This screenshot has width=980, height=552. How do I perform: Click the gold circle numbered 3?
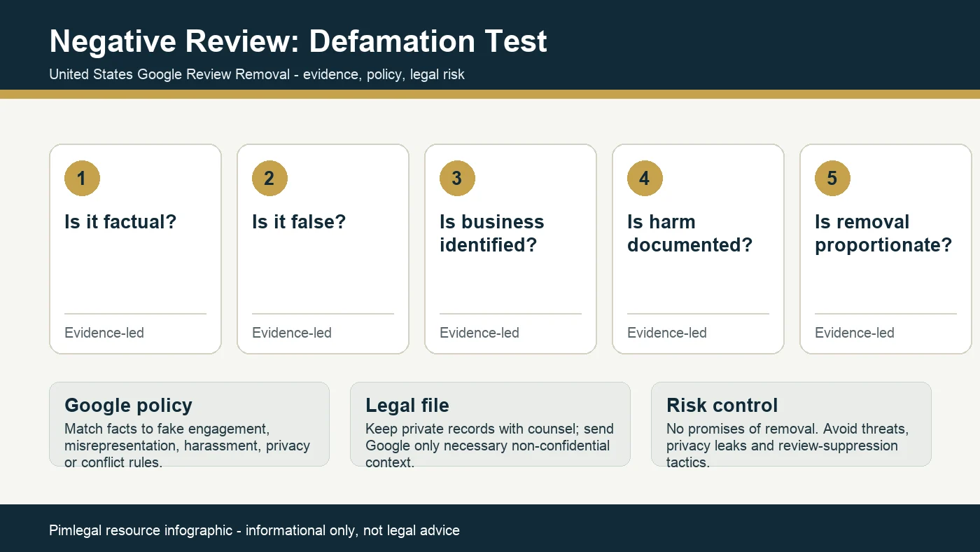[x=458, y=178]
